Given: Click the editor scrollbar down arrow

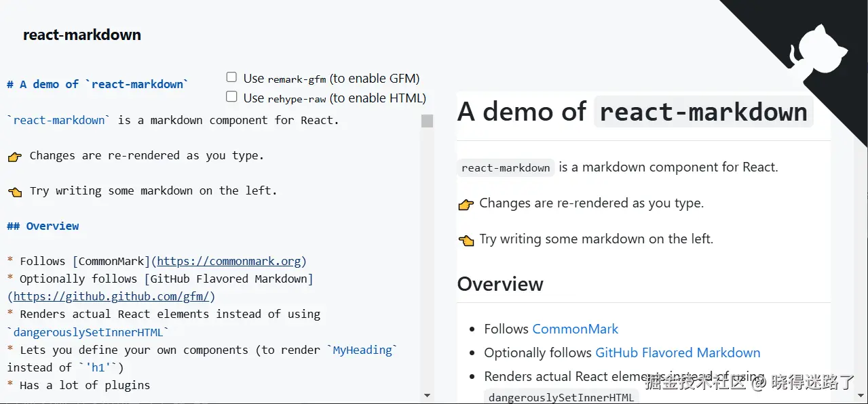Looking at the screenshot, I should pyautogui.click(x=427, y=395).
